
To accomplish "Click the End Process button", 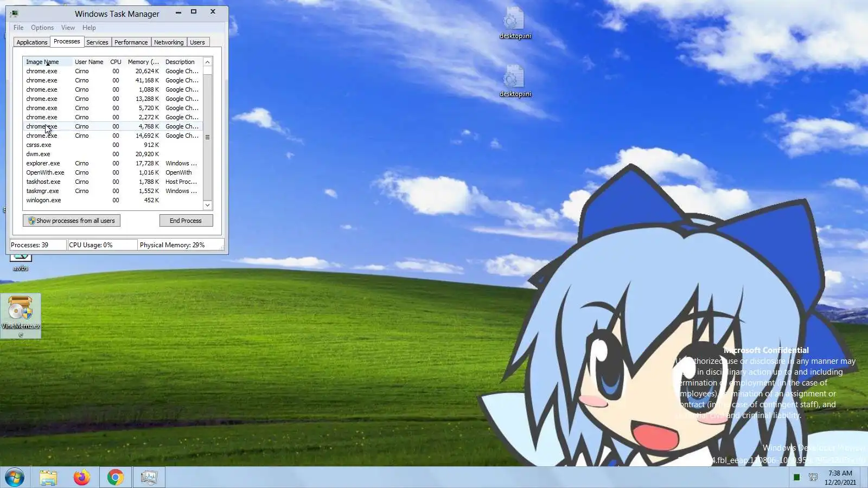I will coord(186,221).
